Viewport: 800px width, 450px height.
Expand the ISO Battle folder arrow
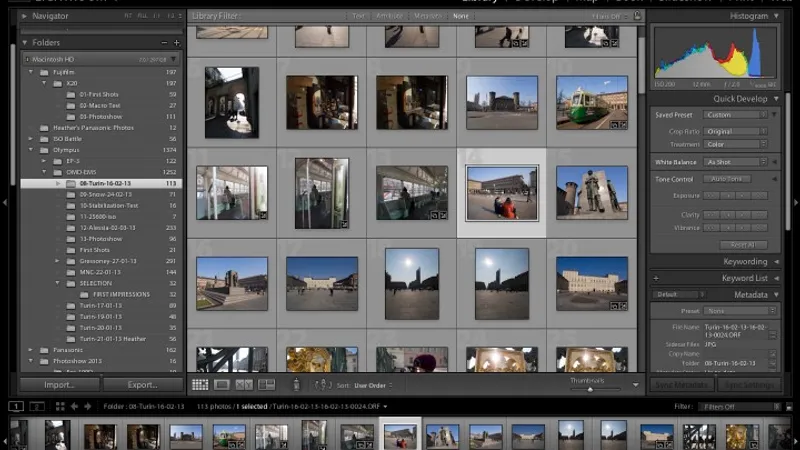coord(31,139)
